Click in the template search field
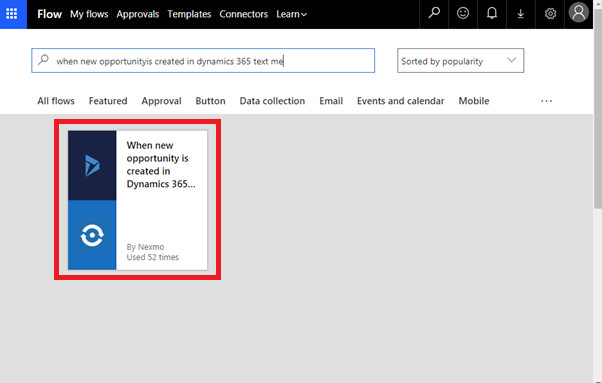Viewport: 602px width, 383px height. (x=203, y=60)
